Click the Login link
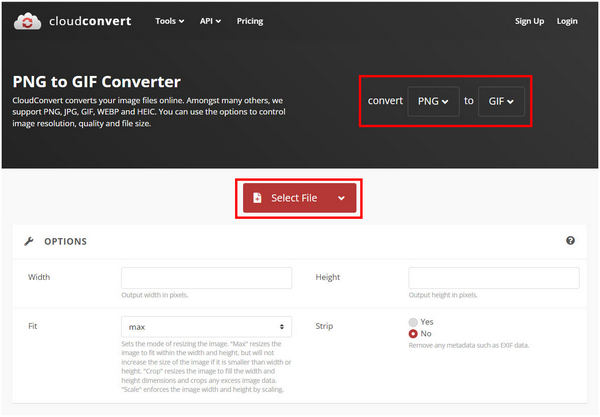The width and height of the screenshot is (600, 417). click(567, 21)
